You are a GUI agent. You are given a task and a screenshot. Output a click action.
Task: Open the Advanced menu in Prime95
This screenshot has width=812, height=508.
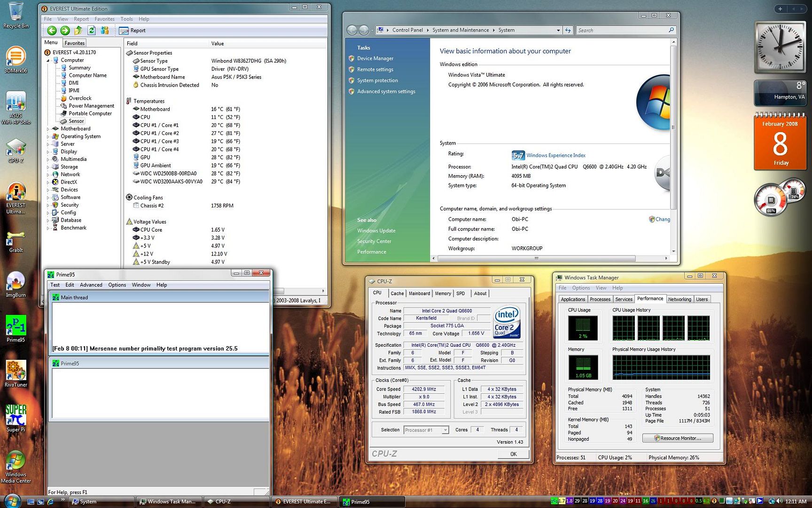pyautogui.click(x=91, y=285)
